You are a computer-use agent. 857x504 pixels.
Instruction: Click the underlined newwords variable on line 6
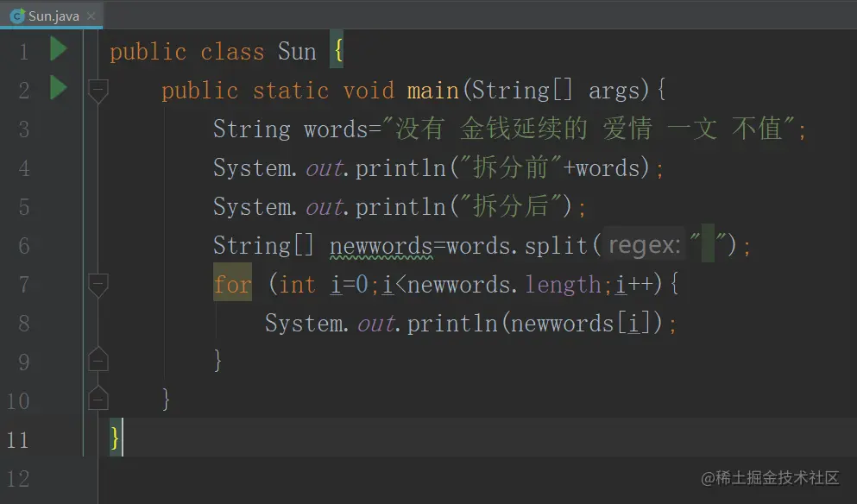381,247
